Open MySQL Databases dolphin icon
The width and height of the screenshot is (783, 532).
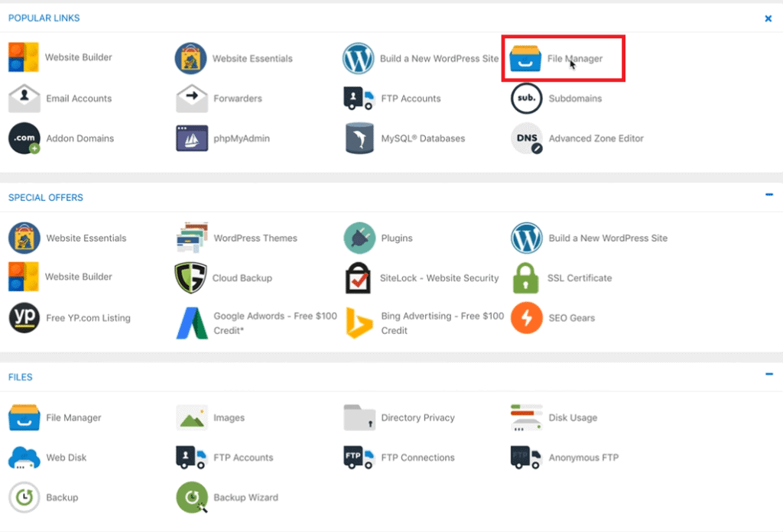tap(359, 138)
